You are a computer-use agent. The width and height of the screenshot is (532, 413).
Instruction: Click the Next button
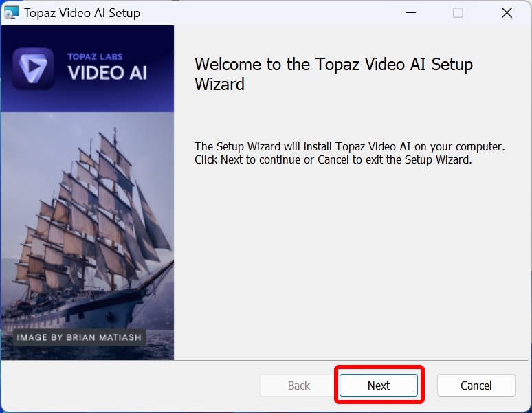(x=379, y=386)
